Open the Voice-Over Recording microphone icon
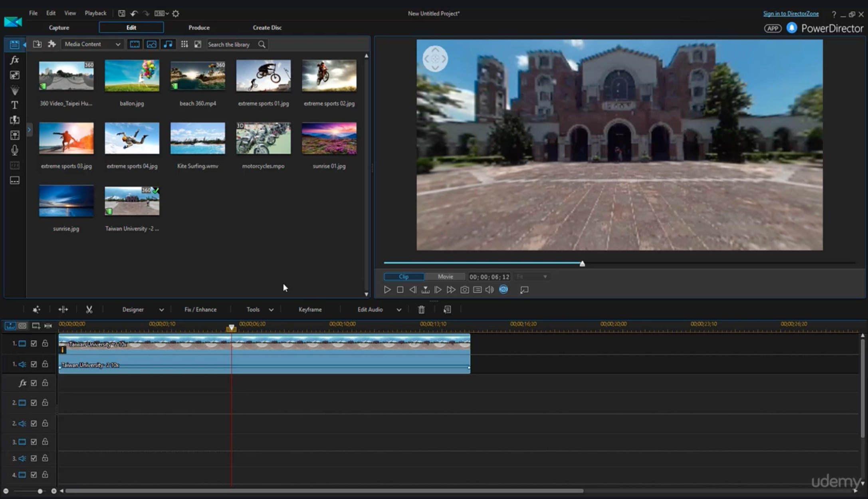 click(x=14, y=150)
